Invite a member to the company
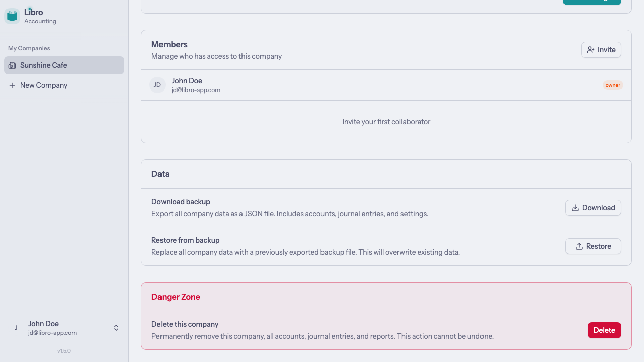 601,50
